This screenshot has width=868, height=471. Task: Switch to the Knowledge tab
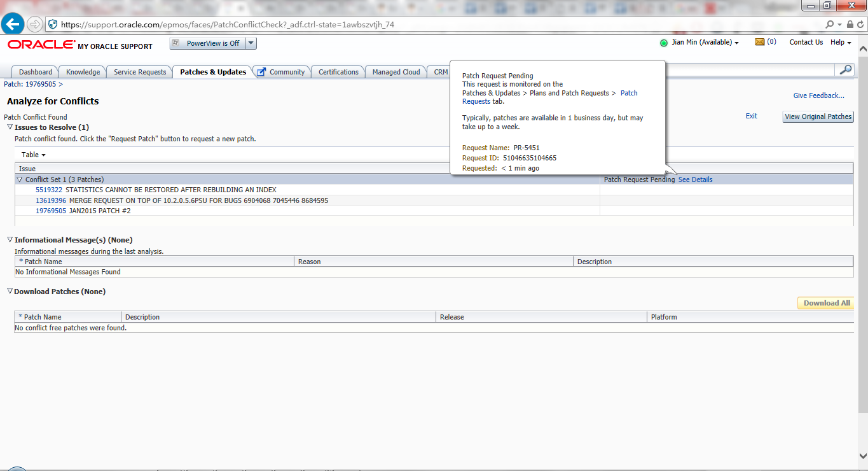click(x=83, y=72)
